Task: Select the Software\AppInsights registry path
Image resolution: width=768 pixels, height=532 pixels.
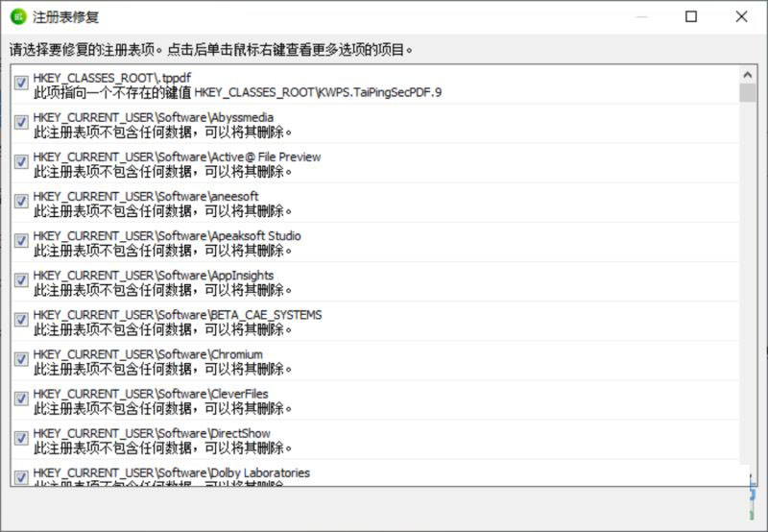Action: coord(154,276)
